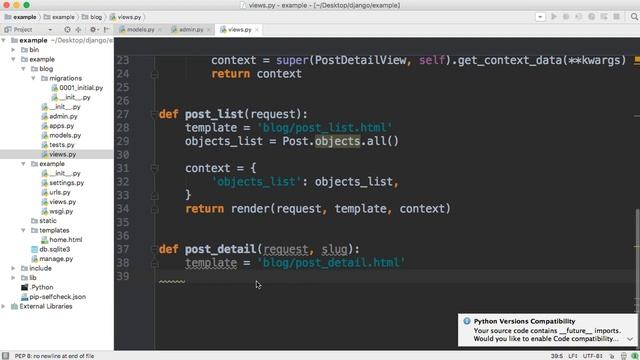640x360 pixels.
Task: Select the static folder
Action: tap(44, 221)
